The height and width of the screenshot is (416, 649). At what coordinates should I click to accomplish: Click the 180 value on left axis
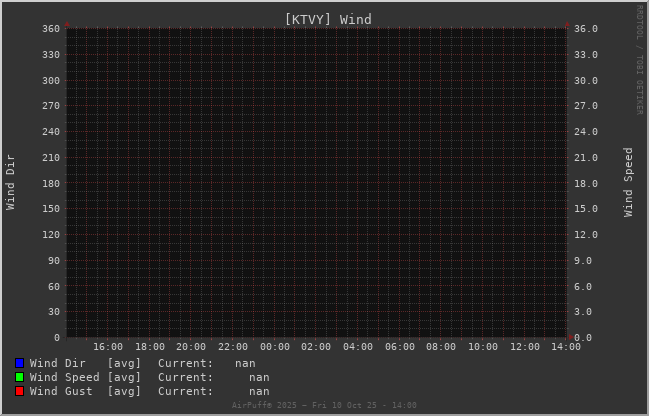(x=50, y=183)
